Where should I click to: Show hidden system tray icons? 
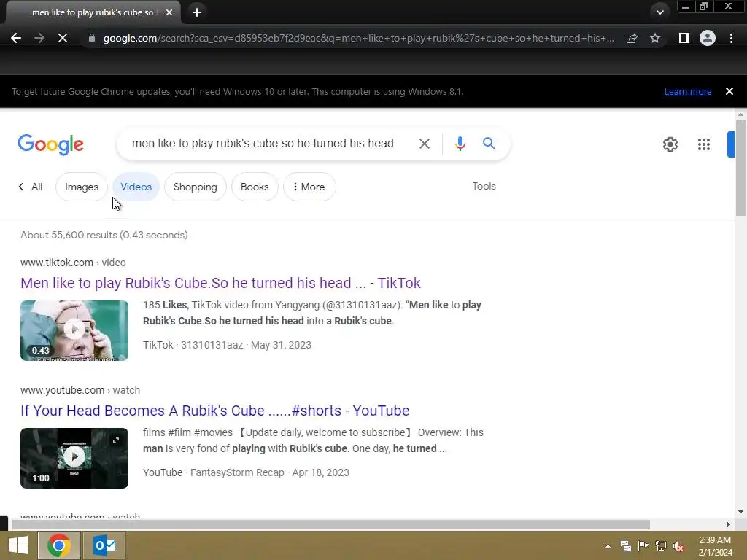tap(608, 545)
